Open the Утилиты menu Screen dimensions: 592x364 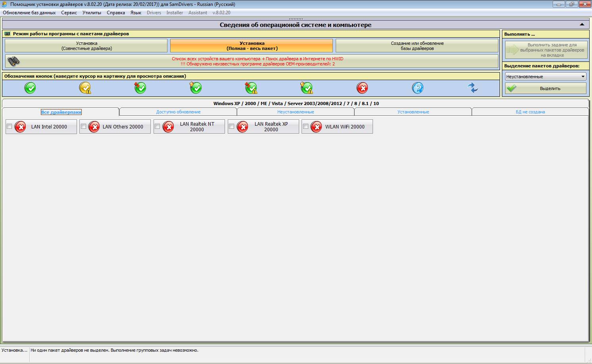[x=92, y=13]
